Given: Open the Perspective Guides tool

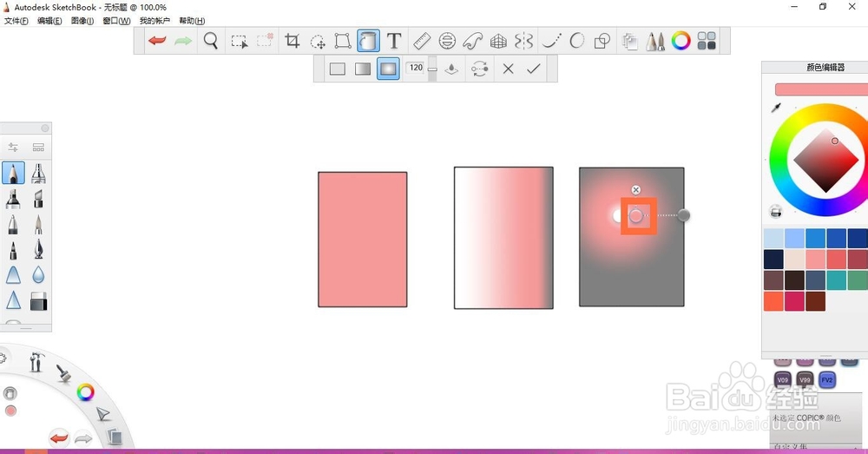Looking at the screenshot, I should (x=498, y=41).
